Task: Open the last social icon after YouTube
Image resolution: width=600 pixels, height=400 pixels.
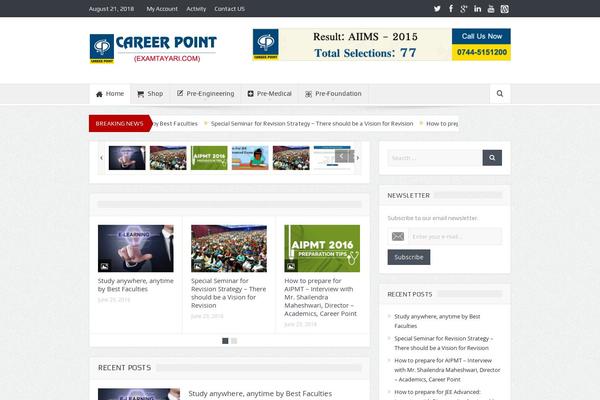Action: [505, 9]
